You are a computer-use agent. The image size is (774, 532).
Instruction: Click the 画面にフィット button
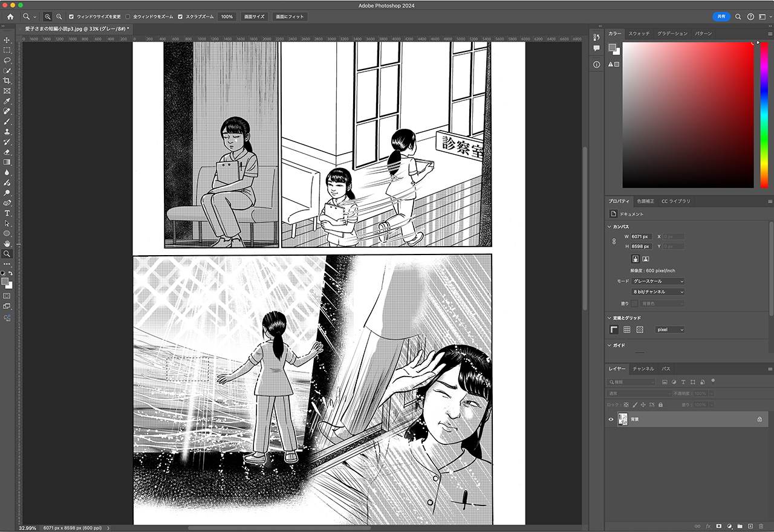click(290, 17)
